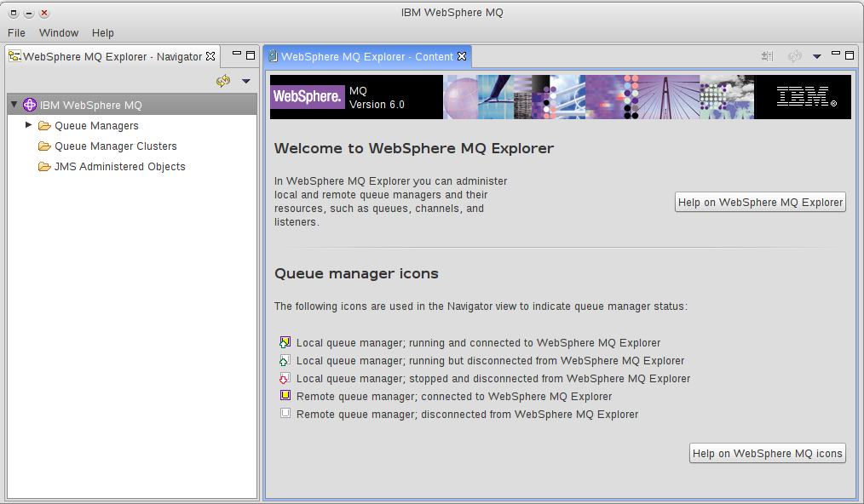864x504 pixels.
Task: Select JMS Administered Objects in the tree
Action: coord(119,166)
